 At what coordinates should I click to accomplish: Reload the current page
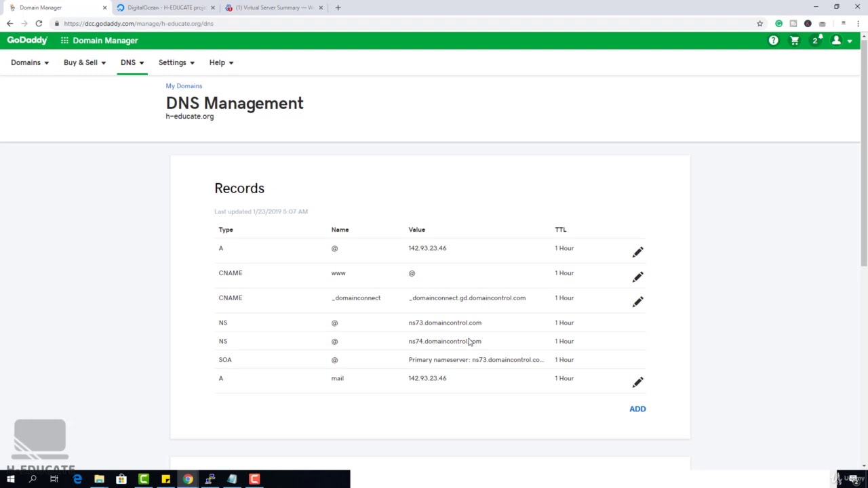tap(39, 24)
